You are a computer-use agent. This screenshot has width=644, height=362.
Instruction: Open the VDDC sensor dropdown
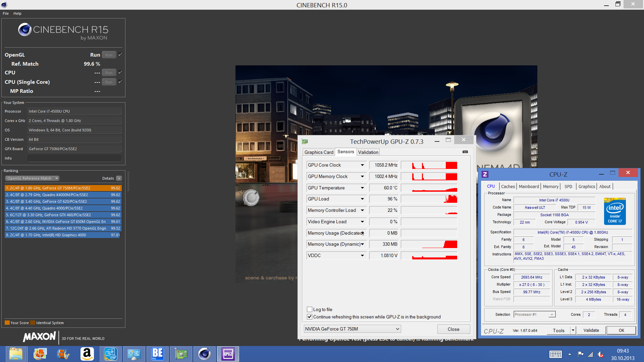(362, 255)
